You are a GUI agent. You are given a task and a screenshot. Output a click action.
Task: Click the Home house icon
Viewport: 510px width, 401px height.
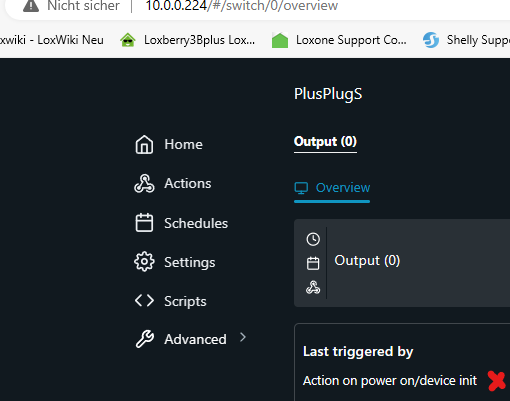tap(144, 145)
